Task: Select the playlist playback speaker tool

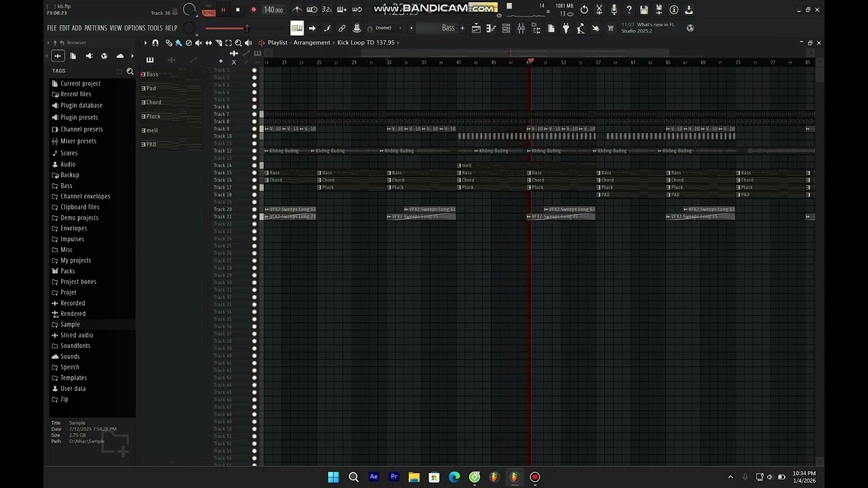Action: [x=248, y=42]
